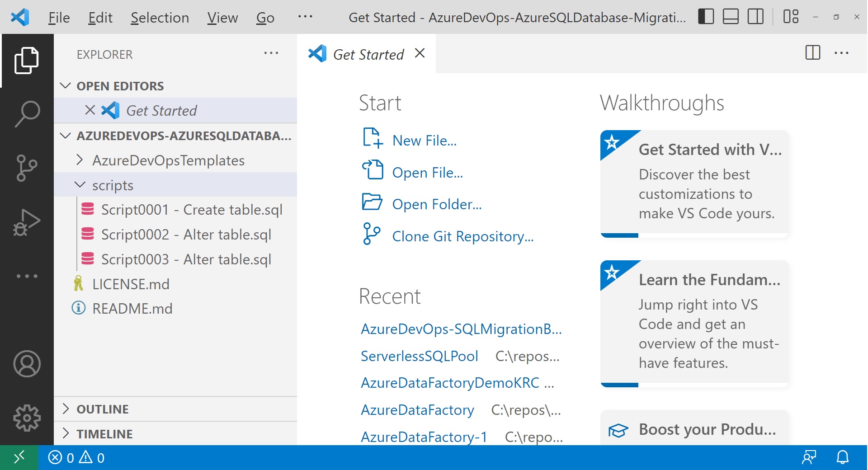The width and height of the screenshot is (868, 470).
Task: Open recent ServerlessSQLPool project
Action: [x=419, y=356]
